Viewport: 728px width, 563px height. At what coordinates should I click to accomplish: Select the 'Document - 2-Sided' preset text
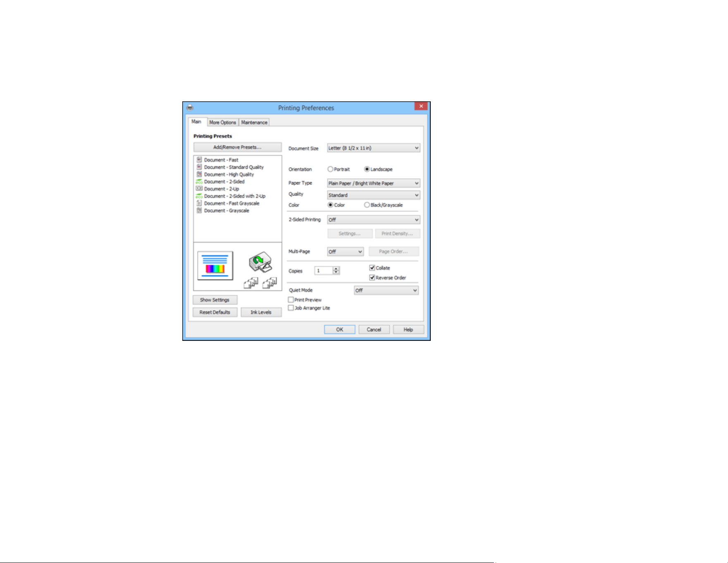click(224, 182)
